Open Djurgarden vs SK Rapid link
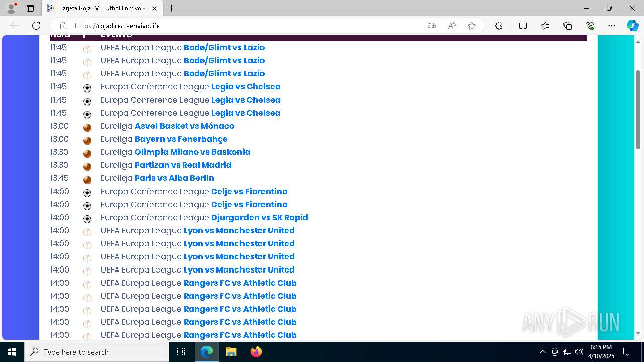Screen dimensions: 644x362 pos(260,217)
